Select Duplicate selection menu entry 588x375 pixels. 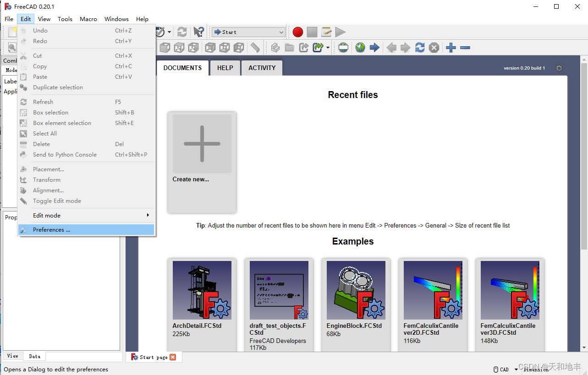point(86,87)
